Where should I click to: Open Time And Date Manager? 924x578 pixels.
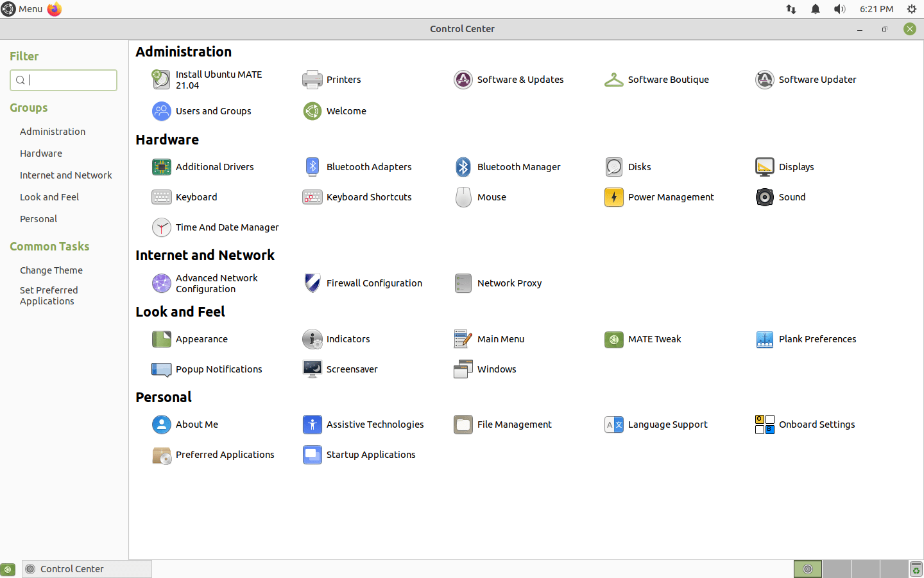pos(227,227)
